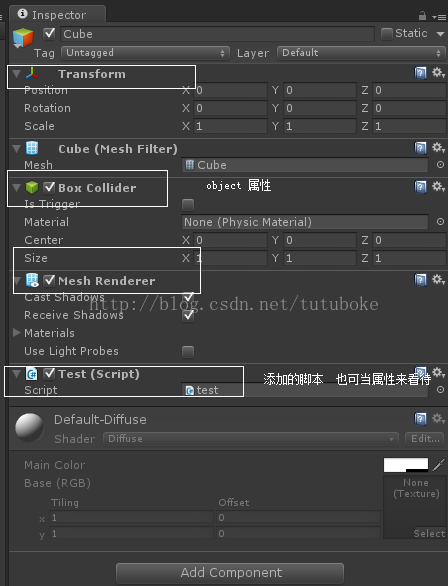Click Select in the texture slot
The width and height of the screenshot is (448, 586).
[429, 533]
